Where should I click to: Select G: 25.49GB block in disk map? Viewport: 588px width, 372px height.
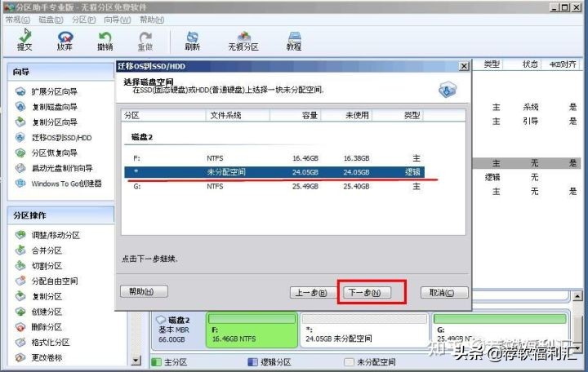click(x=501, y=330)
